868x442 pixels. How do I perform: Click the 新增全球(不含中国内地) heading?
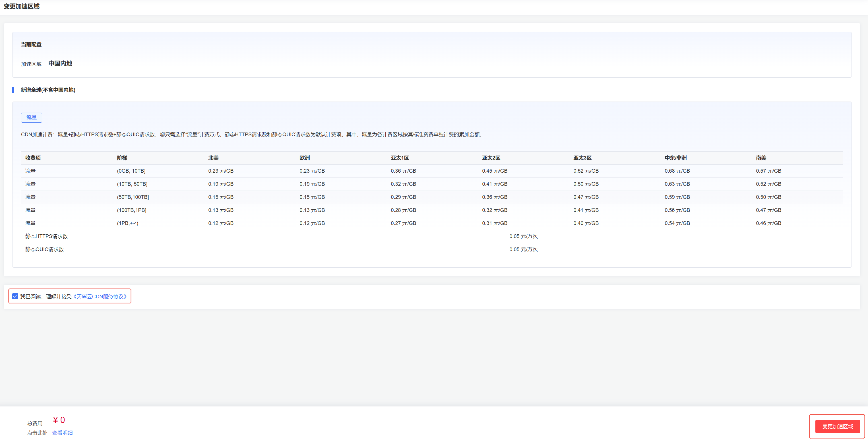(48, 90)
